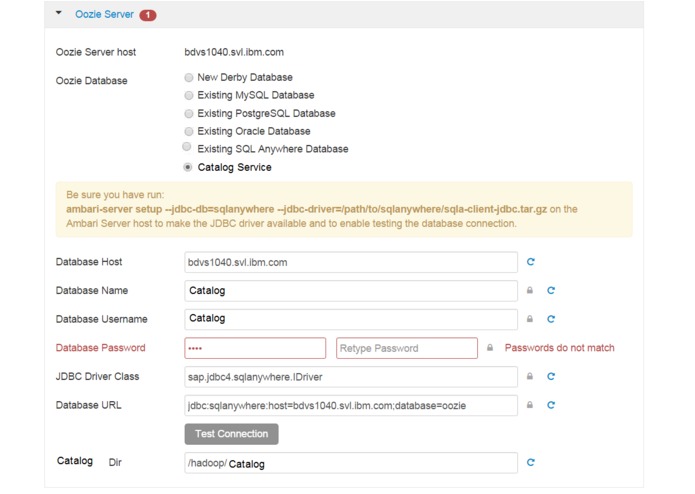
Task: Choose Existing Oracle Database radio
Action: click(x=189, y=131)
